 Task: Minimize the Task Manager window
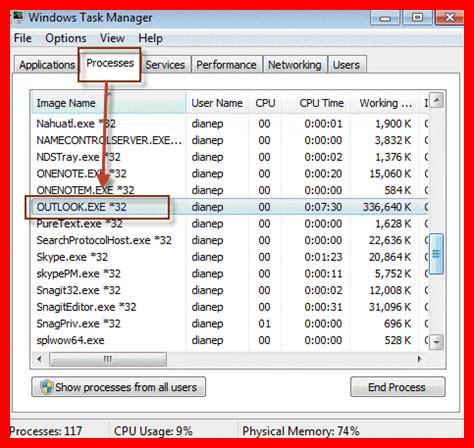[x=385, y=17]
